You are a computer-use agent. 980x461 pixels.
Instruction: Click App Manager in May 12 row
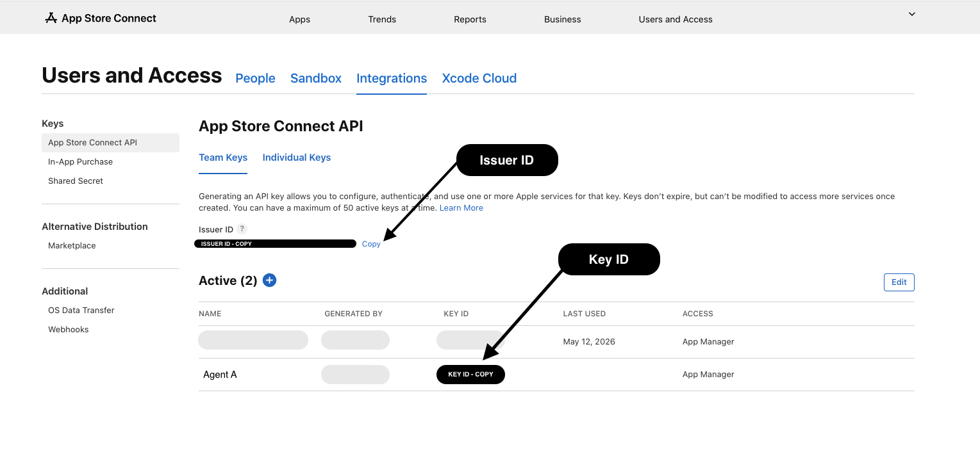[708, 342]
